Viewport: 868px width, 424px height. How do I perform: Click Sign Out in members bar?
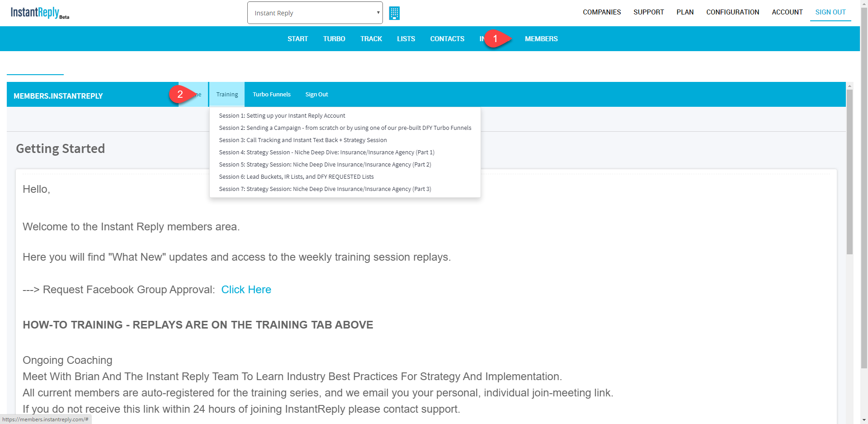(316, 94)
